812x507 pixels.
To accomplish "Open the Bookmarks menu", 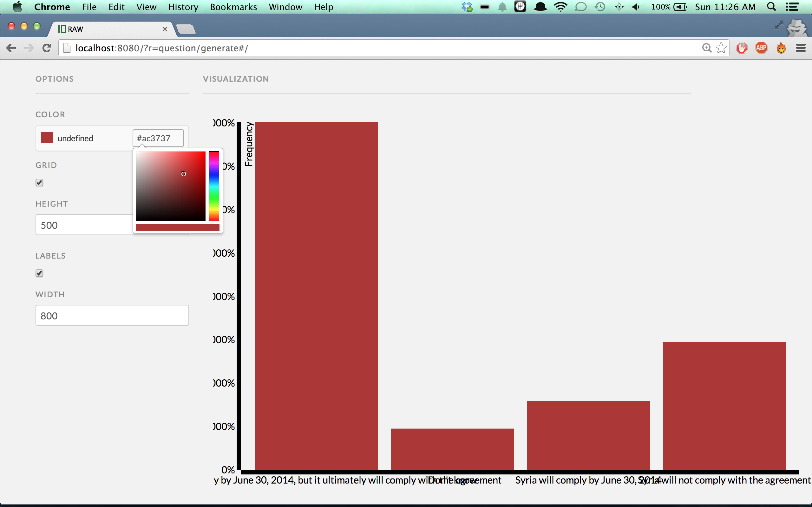I will [x=233, y=7].
